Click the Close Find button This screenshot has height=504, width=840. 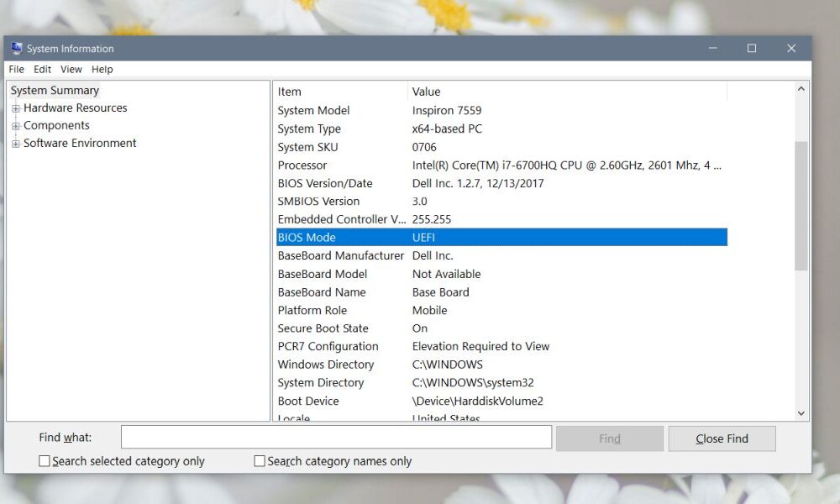[722, 438]
